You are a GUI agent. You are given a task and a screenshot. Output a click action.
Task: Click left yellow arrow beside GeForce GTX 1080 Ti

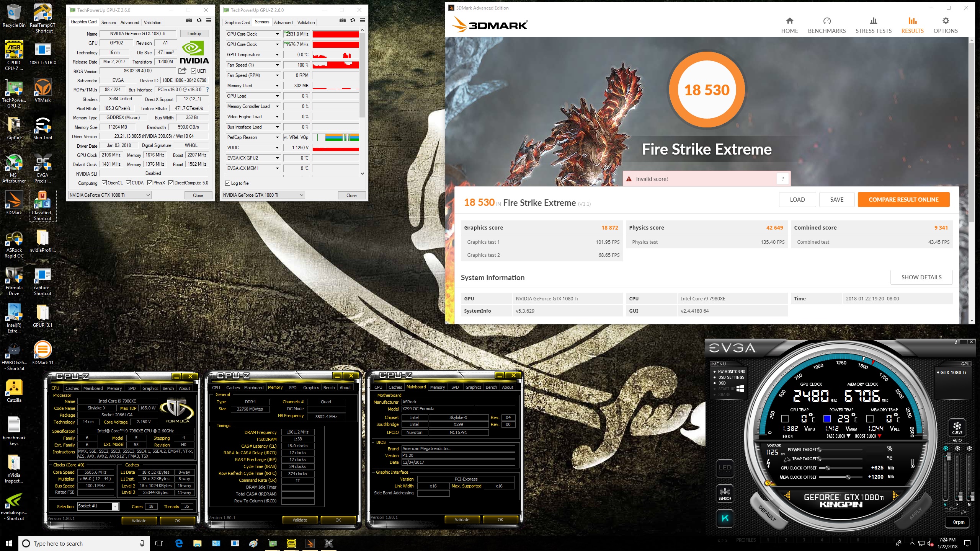coord(787,496)
